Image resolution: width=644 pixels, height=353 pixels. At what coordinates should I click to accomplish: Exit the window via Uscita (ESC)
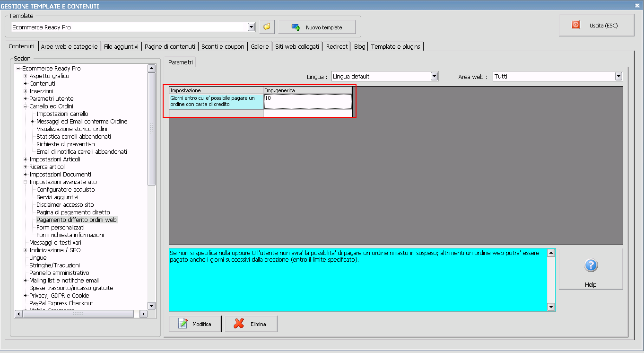pyautogui.click(x=596, y=25)
